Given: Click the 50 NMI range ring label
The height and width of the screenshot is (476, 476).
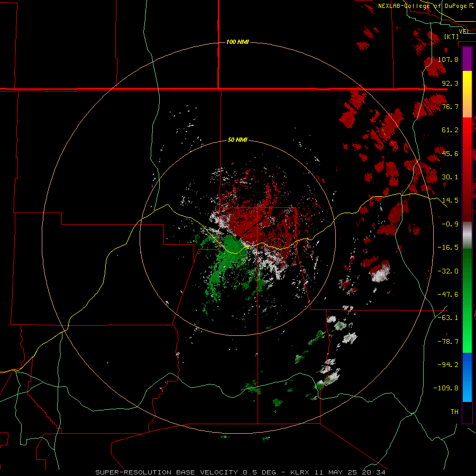Looking at the screenshot, I should 237,140.
